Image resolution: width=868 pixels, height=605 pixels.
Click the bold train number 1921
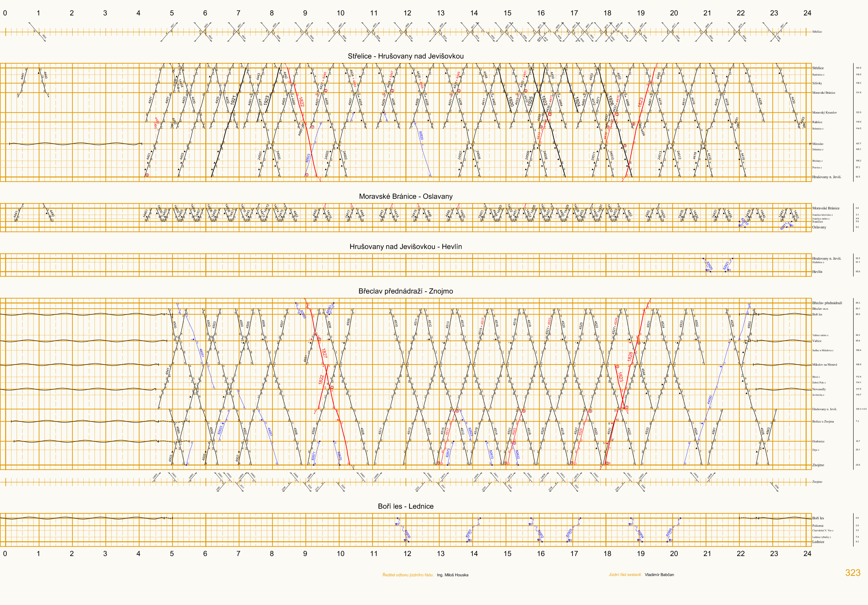point(233,100)
